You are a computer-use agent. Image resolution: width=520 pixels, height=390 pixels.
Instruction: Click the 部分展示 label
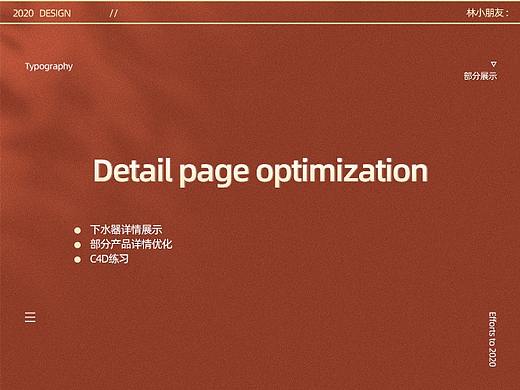pyautogui.click(x=480, y=76)
